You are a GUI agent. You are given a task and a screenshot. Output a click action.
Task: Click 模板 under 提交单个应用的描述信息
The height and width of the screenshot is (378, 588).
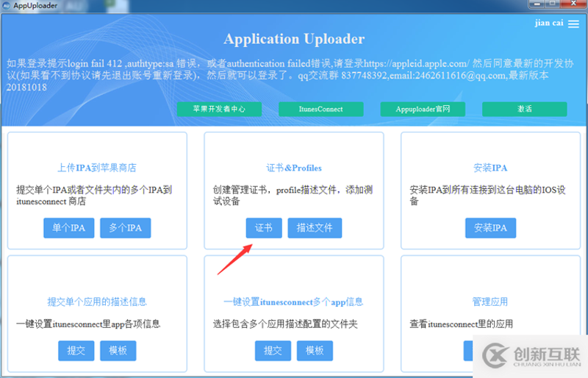(x=118, y=351)
